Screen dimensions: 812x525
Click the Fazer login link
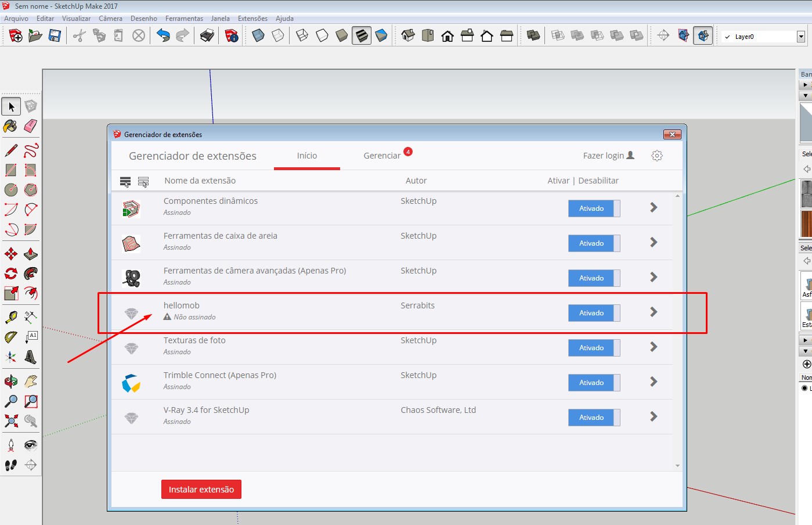[608, 156]
